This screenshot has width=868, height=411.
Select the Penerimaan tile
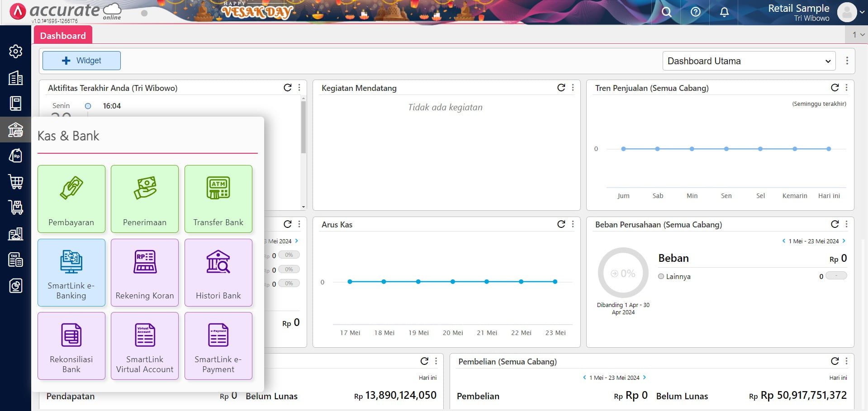(x=144, y=199)
